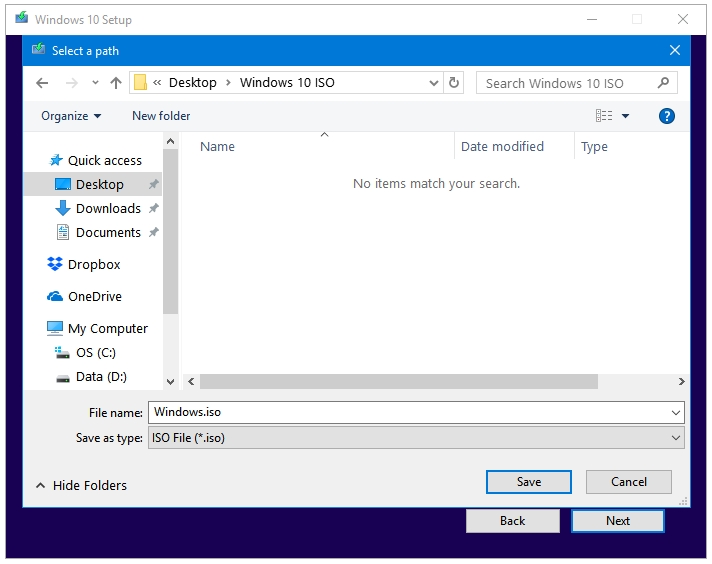The height and width of the screenshot is (564, 712).
Task: Click the OS (C:) drive icon
Action: pyautogui.click(x=62, y=353)
